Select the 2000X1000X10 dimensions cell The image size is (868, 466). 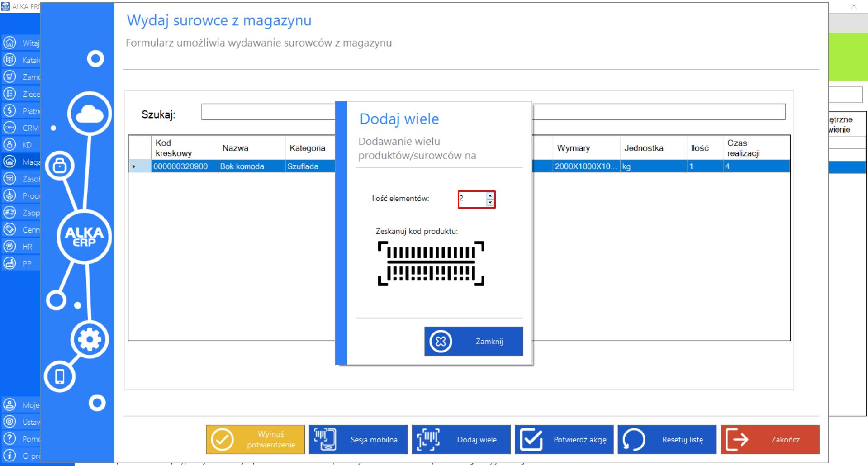586,166
